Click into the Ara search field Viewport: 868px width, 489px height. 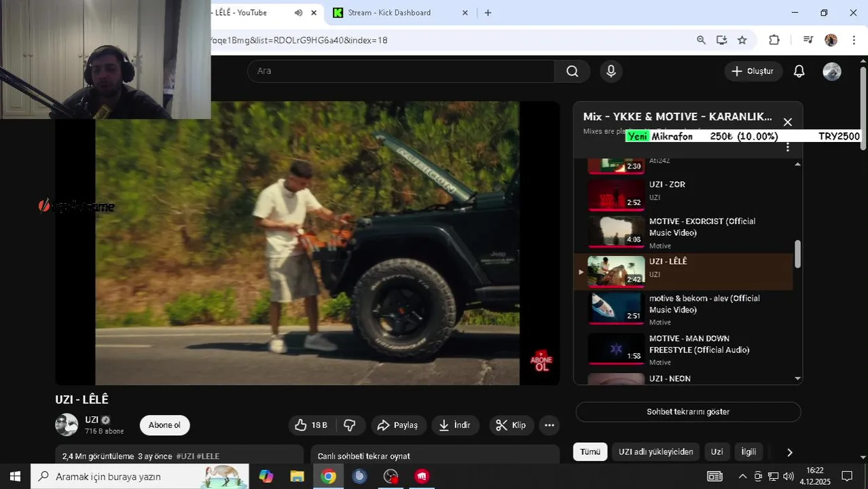pyautogui.click(x=401, y=71)
